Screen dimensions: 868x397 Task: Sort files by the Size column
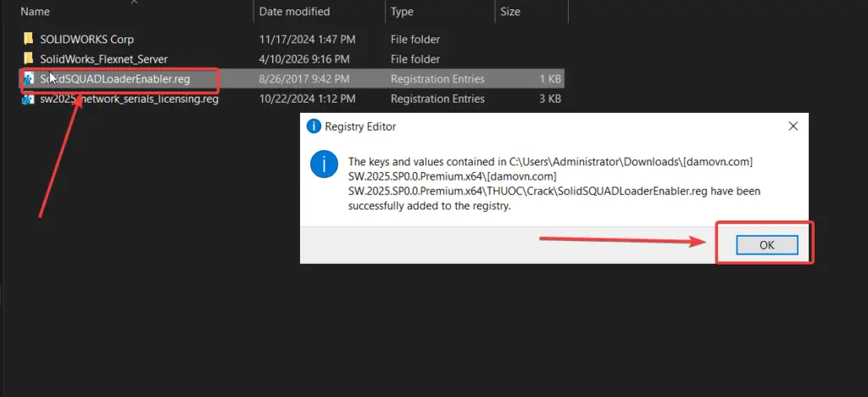point(510,11)
